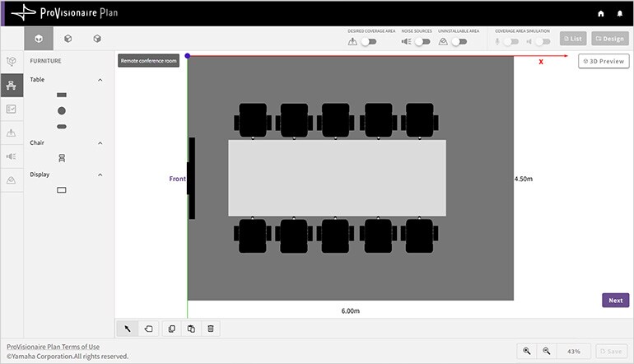Activate the arrow select tool

128,329
